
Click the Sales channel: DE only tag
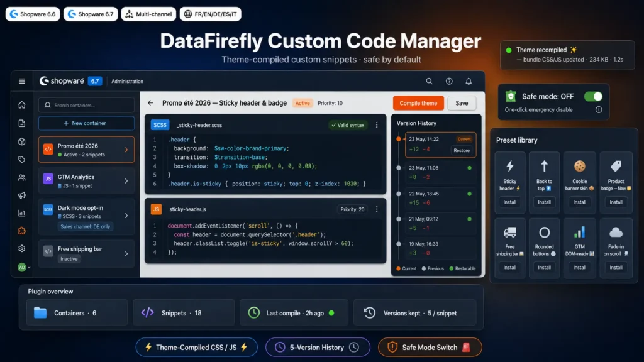(x=85, y=226)
